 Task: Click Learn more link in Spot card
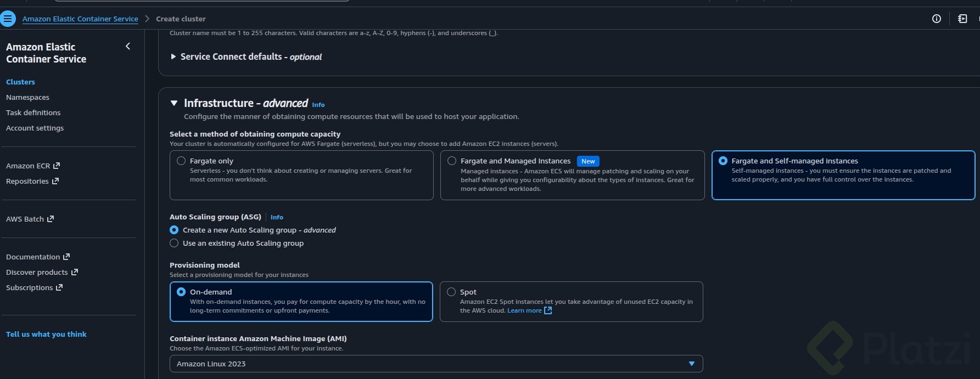pyautogui.click(x=524, y=310)
